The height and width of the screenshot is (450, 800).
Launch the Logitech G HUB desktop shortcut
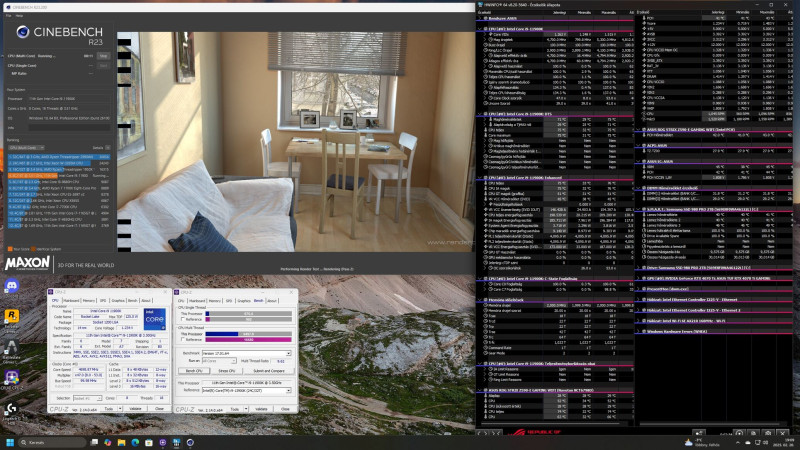(x=11, y=408)
